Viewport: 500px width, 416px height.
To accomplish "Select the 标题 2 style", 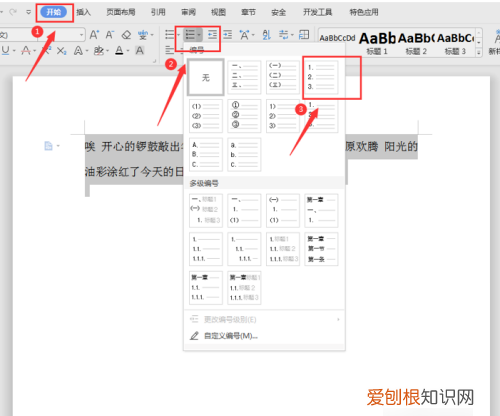I will click(x=416, y=43).
